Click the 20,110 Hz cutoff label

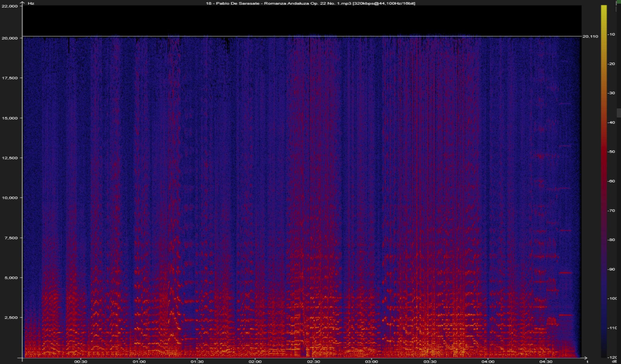tap(590, 36)
